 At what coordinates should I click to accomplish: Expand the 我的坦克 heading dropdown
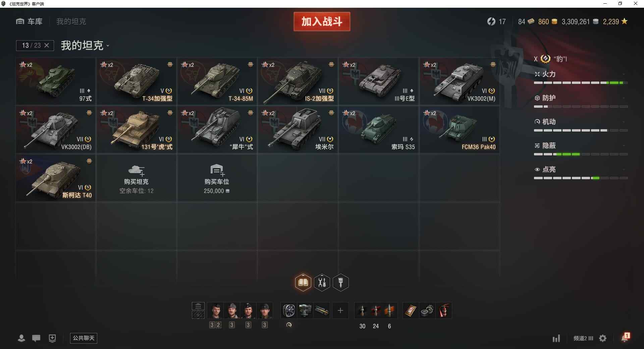click(108, 46)
